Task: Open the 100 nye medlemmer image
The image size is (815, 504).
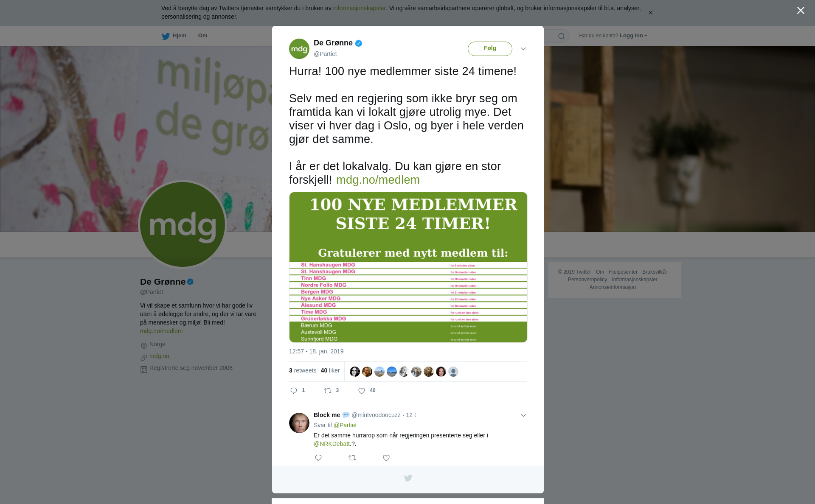Action: coord(408,267)
